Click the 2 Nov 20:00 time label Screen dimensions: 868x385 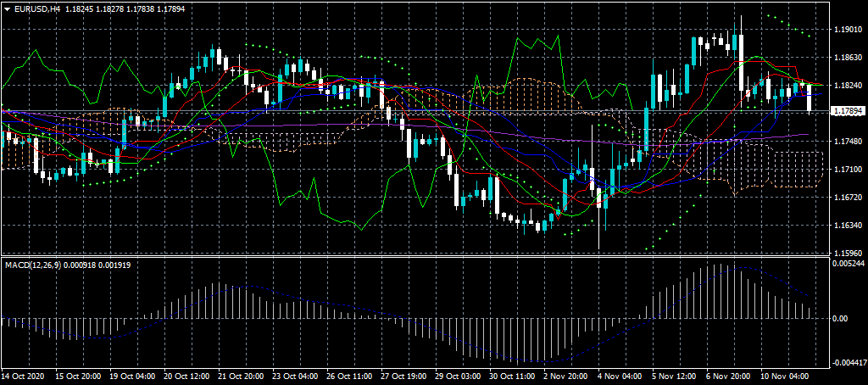[565, 377]
